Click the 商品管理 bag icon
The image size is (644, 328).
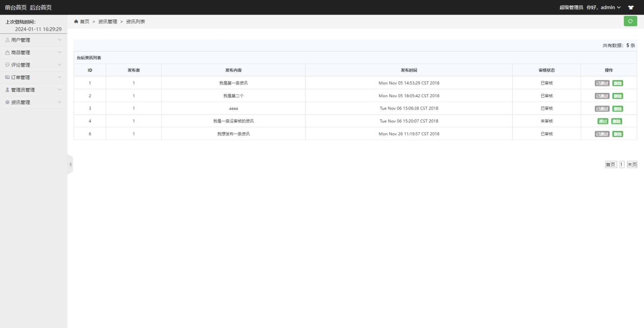click(7, 53)
